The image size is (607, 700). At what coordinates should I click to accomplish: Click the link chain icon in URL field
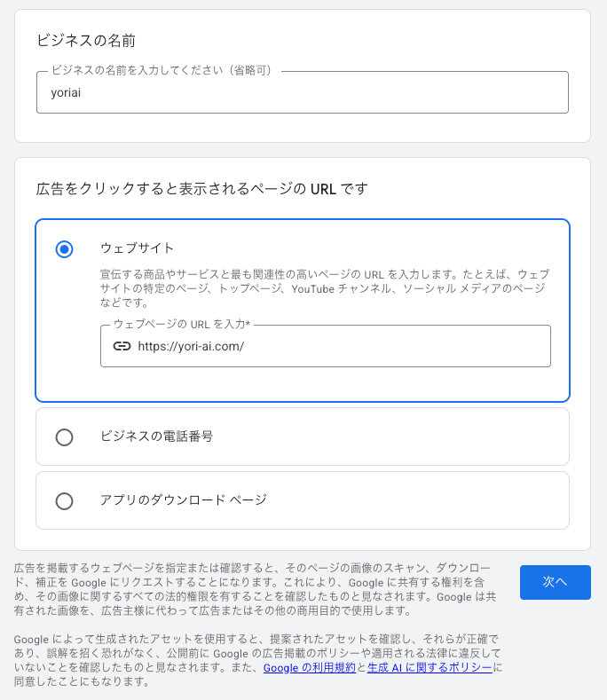point(122,346)
